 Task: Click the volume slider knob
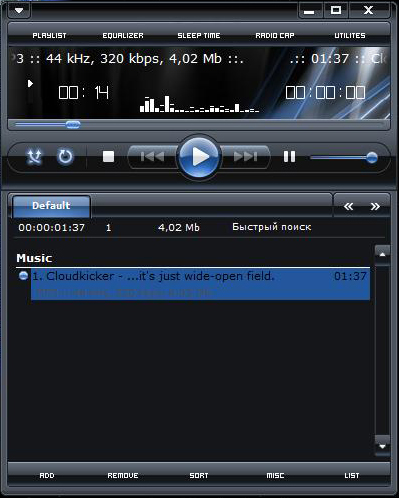(372, 158)
